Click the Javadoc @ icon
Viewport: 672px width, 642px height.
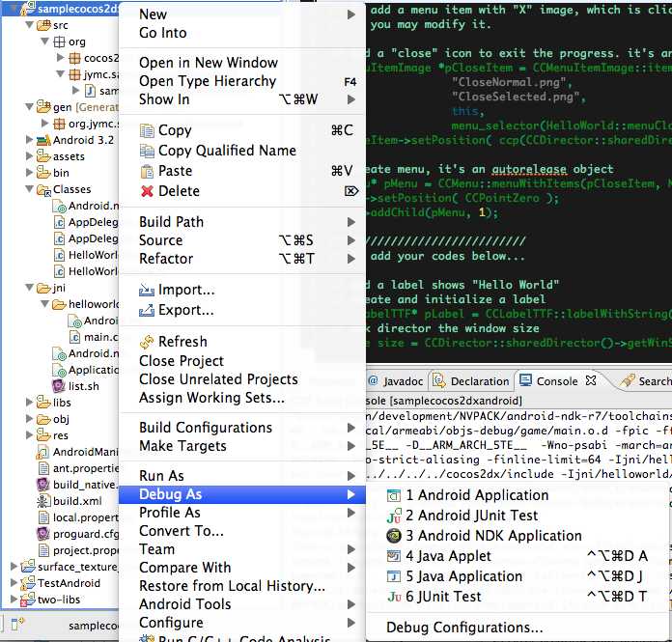coord(374,380)
